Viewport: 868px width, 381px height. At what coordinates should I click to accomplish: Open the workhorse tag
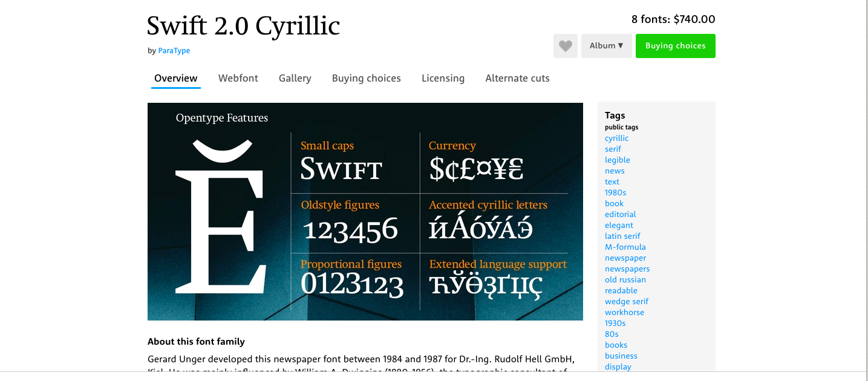[x=625, y=313]
